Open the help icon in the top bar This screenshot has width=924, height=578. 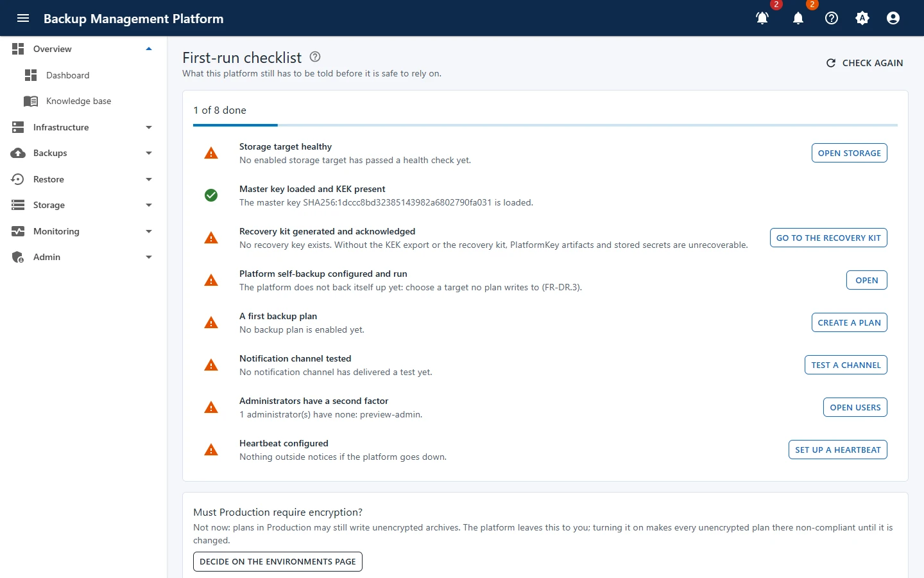coord(832,18)
